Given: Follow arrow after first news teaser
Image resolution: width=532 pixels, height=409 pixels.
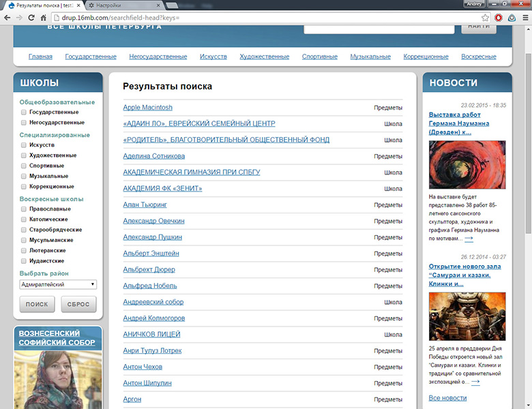Looking at the screenshot, I should click(x=469, y=239).
